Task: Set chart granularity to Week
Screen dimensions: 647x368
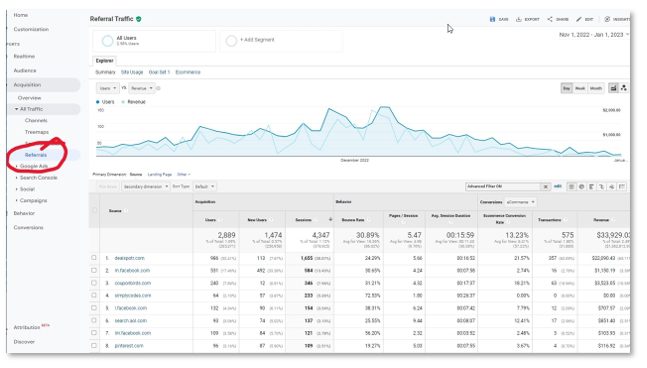Action: point(580,88)
